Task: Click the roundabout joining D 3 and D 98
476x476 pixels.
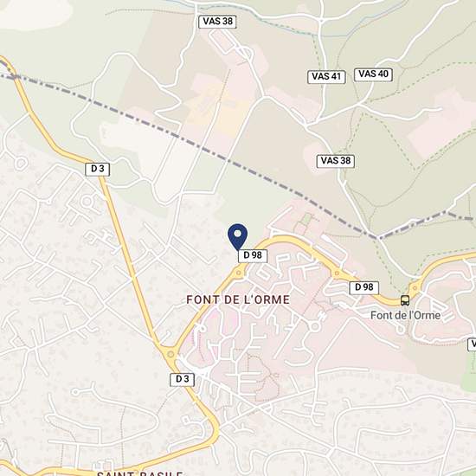Action: click(x=170, y=354)
